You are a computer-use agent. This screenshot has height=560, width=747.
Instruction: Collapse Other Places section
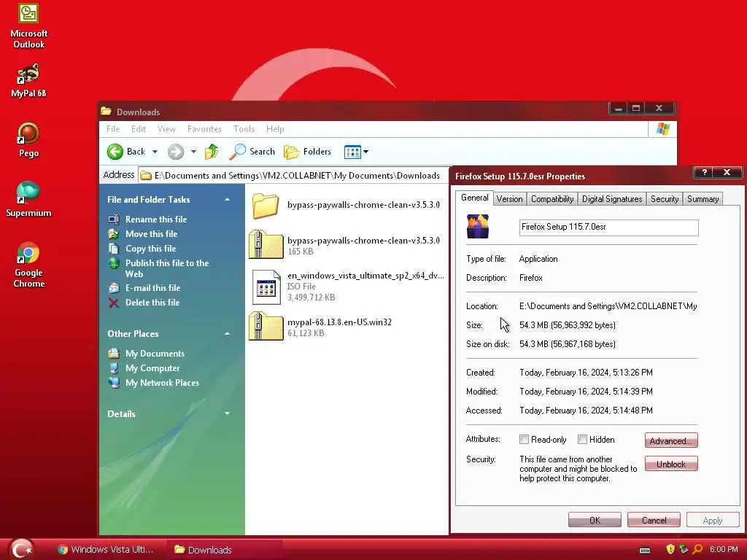click(x=228, y=334)
